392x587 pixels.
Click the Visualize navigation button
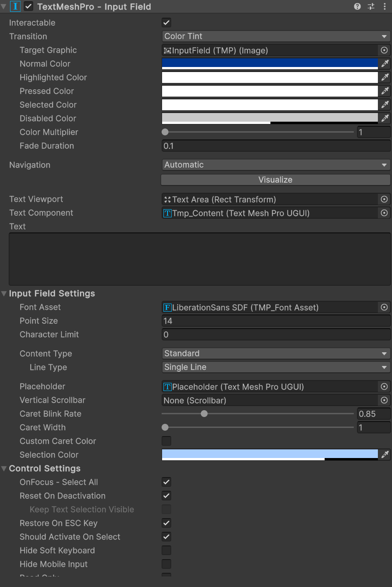(275, 180)
